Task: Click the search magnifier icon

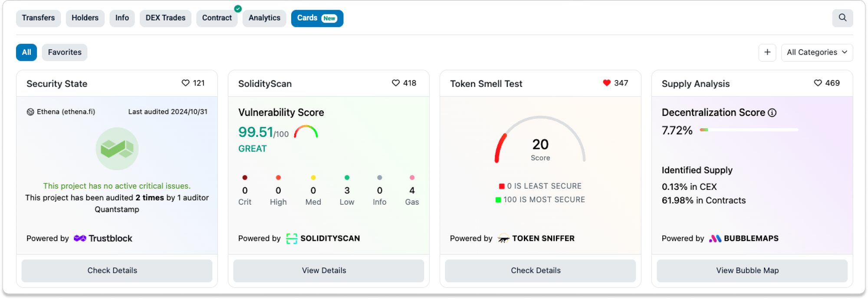Action: click(x=842, y=18)
